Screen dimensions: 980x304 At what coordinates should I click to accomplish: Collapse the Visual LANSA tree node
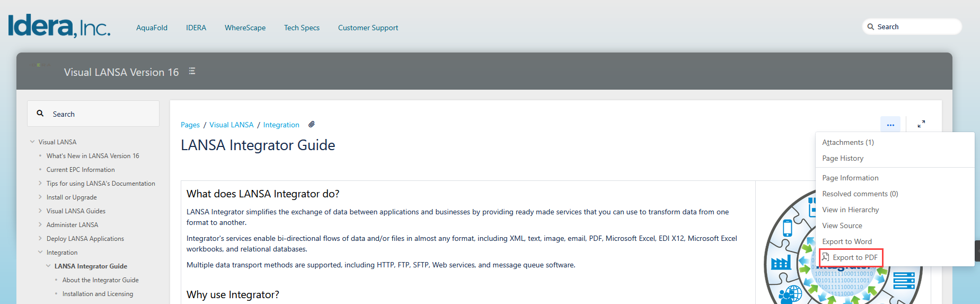pos(32,142)
